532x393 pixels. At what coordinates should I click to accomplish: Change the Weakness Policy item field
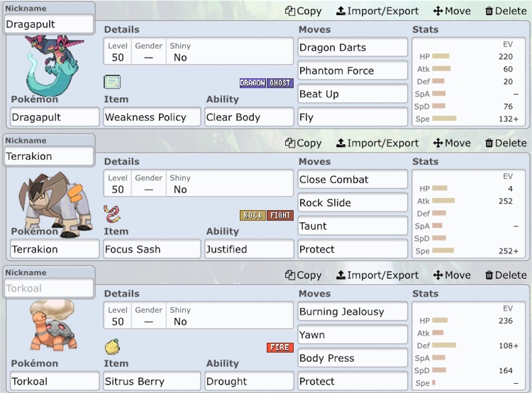pos(152,117)
